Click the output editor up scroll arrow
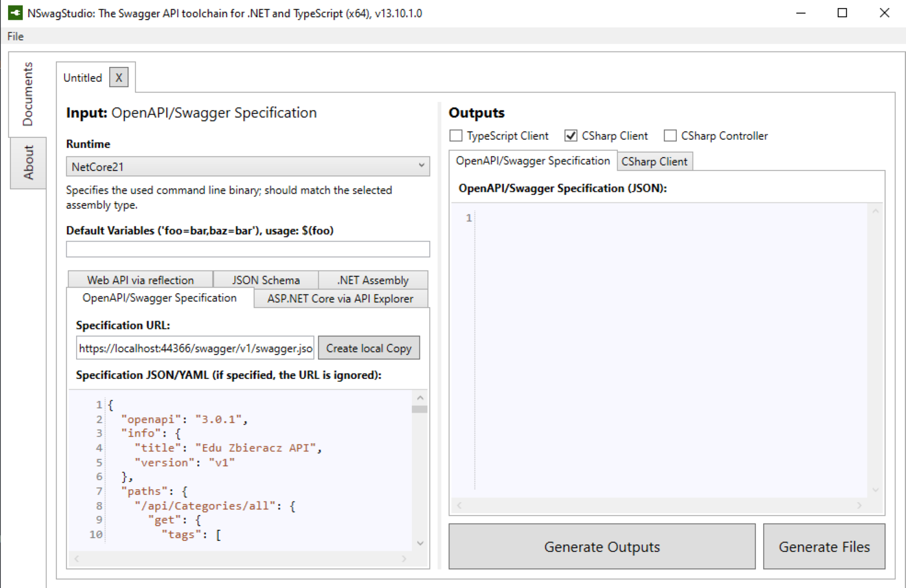 point(875,212)
